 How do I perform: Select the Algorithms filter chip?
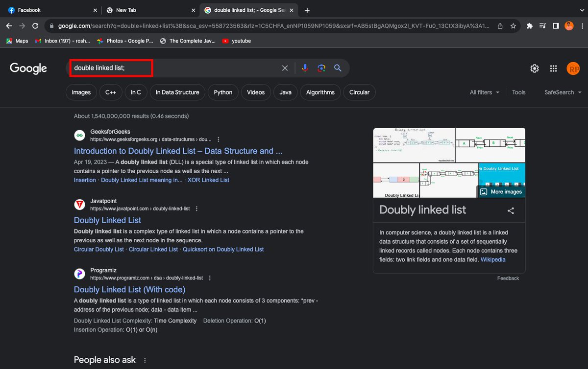pos(320,92)
